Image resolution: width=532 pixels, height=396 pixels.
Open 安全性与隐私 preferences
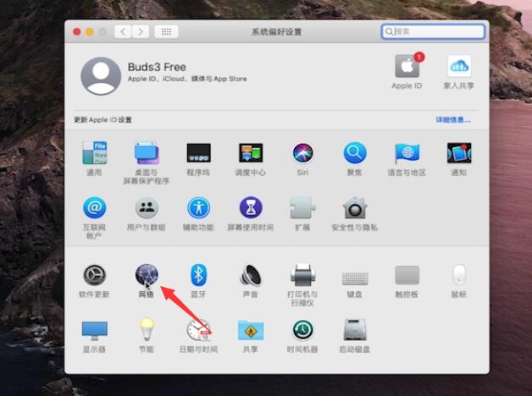coord(355,207)
